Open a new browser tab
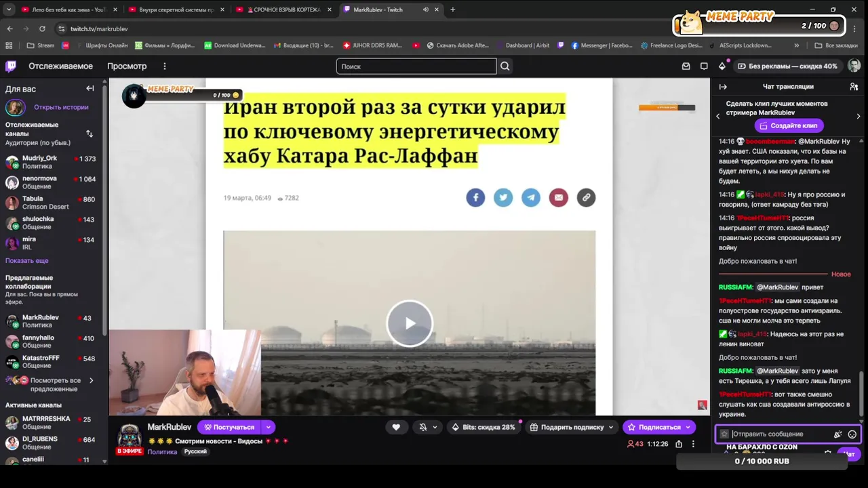 (452, 9)
